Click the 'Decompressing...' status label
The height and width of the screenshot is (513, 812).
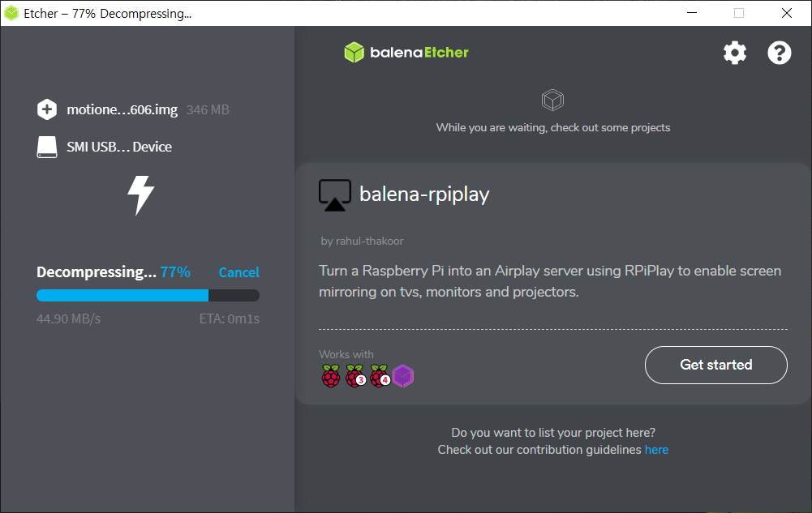97,272
